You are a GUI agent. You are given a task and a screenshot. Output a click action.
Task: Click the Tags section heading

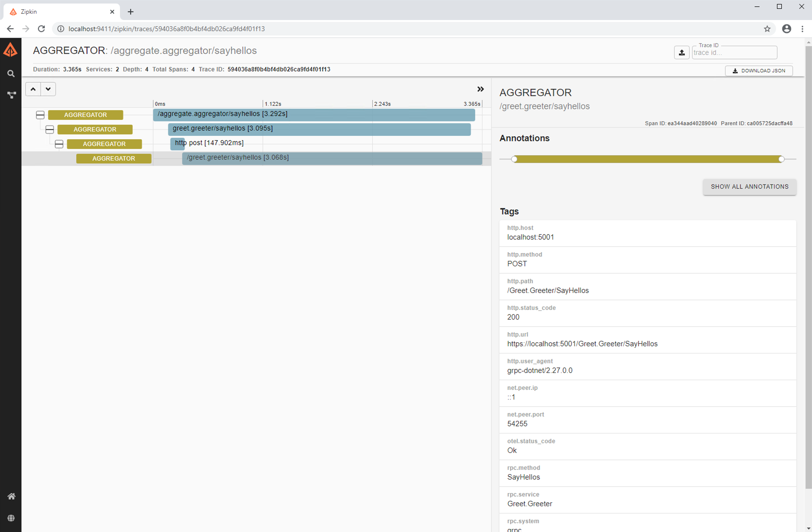coord(509,211)
